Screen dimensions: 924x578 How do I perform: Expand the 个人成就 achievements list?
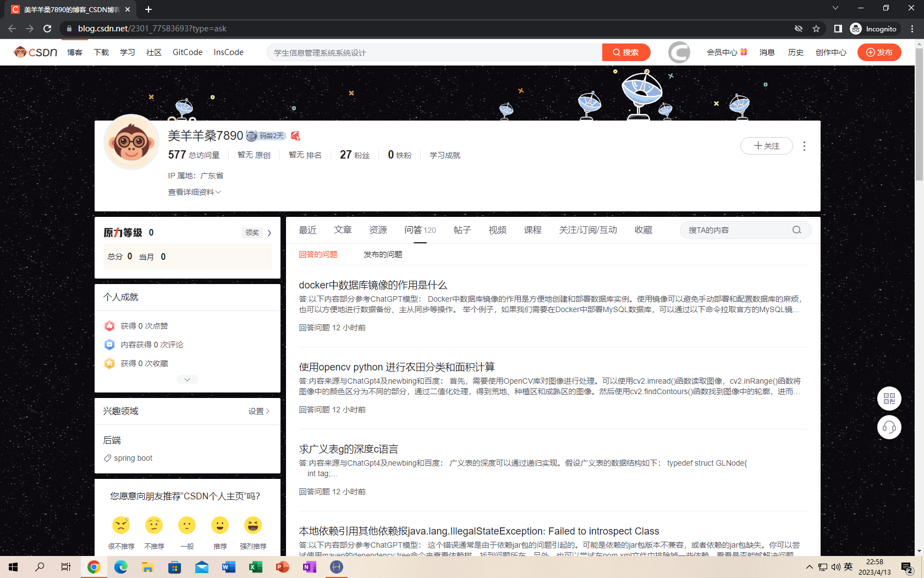tap(187, 379)
